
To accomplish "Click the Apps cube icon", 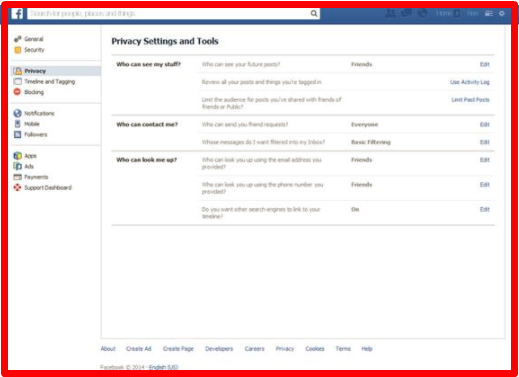I will pyautogui.click(x=18, y=156).
